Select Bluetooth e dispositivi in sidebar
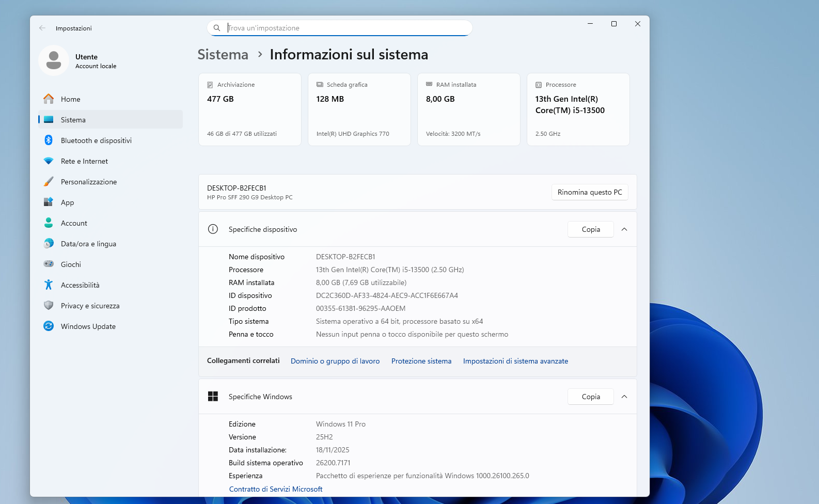Screen dimensions: 819x504 point(111,140)
